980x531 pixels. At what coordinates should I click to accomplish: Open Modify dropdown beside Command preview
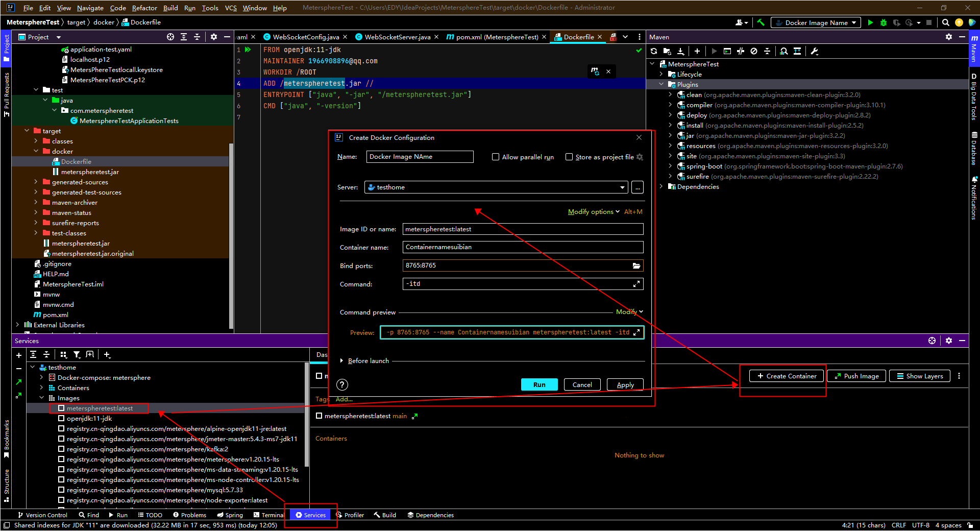pos(629,311)
